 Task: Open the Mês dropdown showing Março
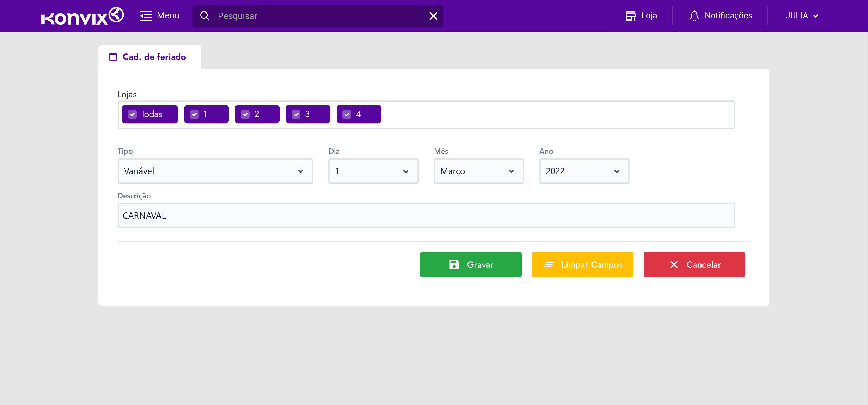(479, 171)
